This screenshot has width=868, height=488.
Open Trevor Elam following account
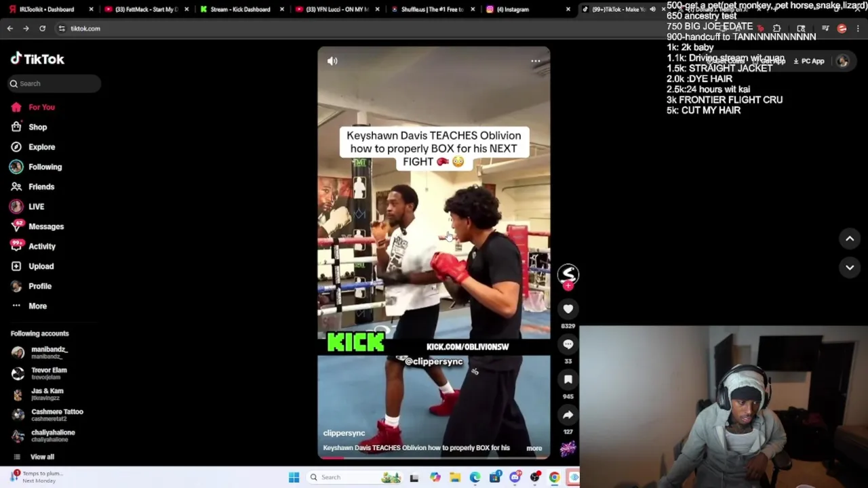[x=39, y=373]
